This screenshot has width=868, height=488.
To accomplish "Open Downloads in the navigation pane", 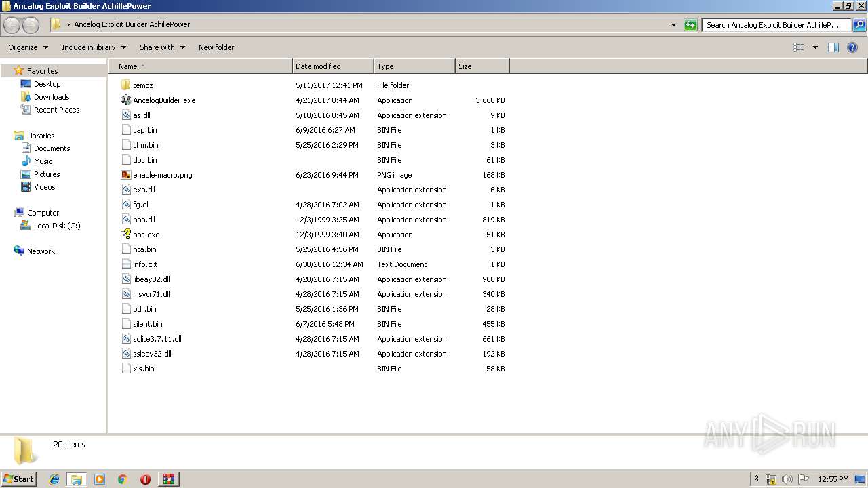I will 52,97.
